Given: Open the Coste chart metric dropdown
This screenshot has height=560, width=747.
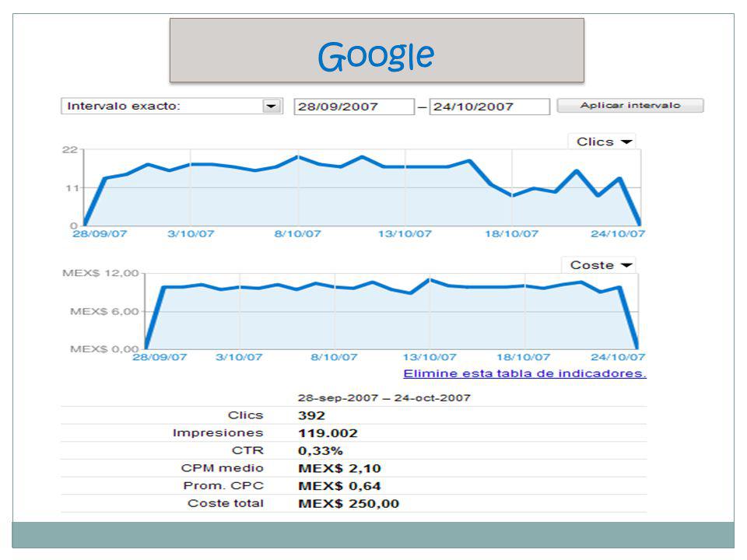Looking at the screenshot, I should [x=600, y=264].
